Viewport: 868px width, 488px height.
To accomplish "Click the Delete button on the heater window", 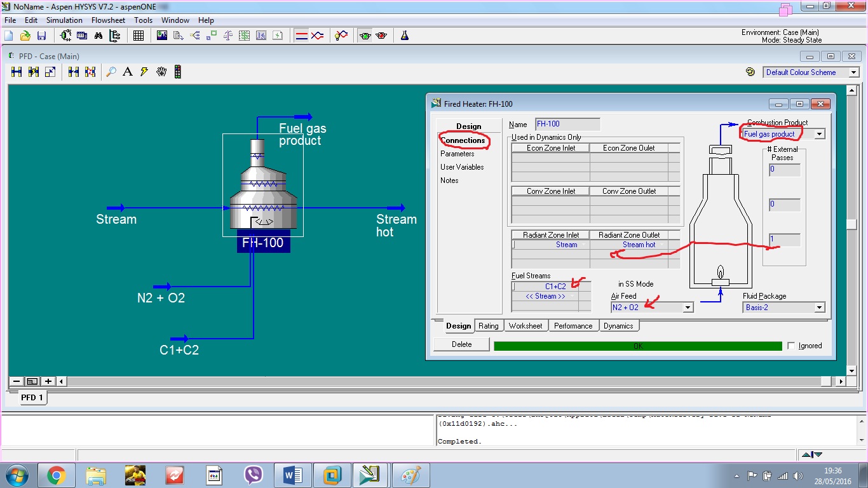I will (461, 344).
